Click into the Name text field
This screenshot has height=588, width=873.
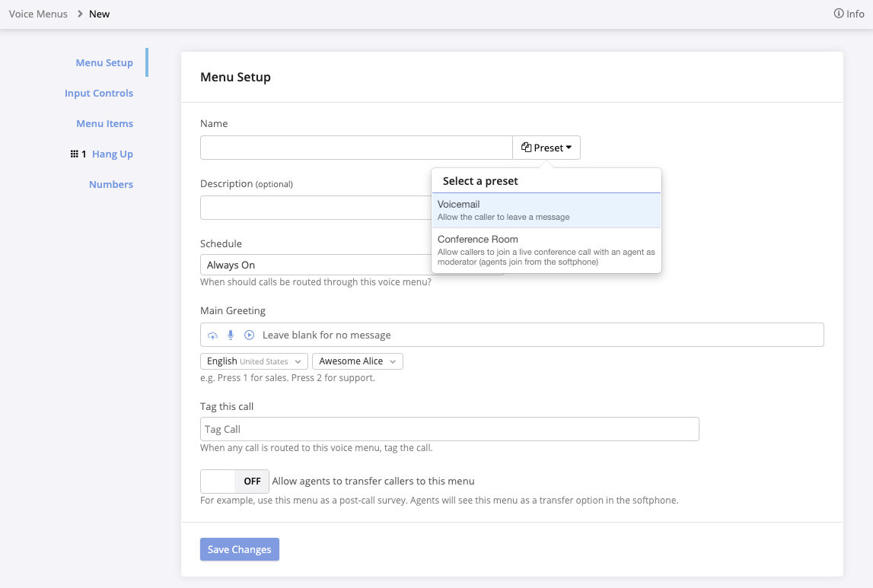coord(356,148)
